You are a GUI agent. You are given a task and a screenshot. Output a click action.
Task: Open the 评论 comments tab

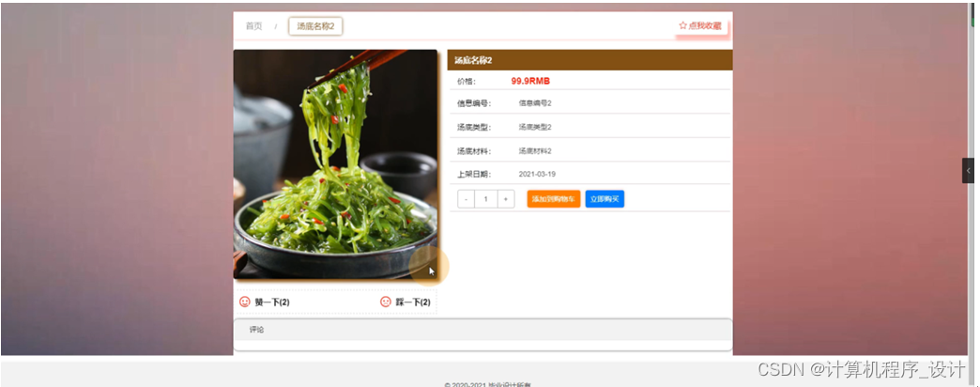[x=257, y=330]
